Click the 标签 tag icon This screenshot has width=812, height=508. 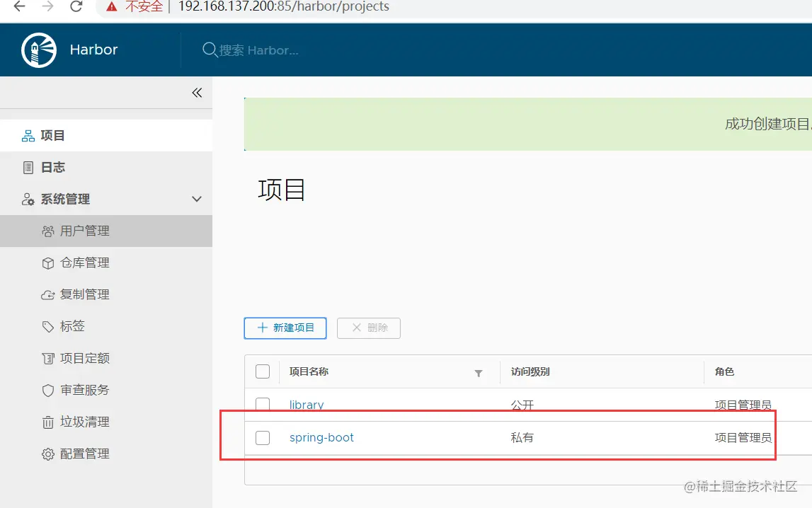[x=47, y=327]
